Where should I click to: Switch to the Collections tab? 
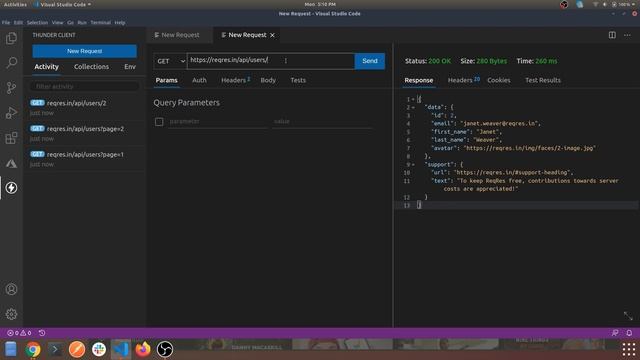pos(91,67)
